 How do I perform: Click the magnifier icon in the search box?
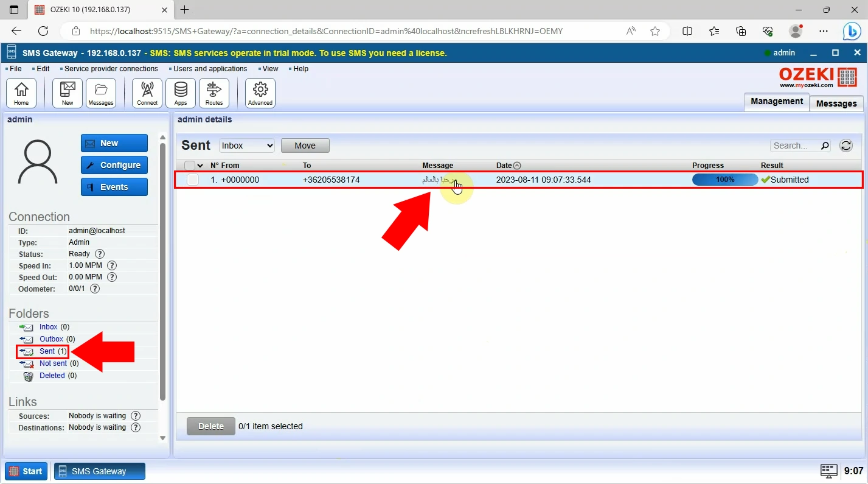(x=825, y=146)
